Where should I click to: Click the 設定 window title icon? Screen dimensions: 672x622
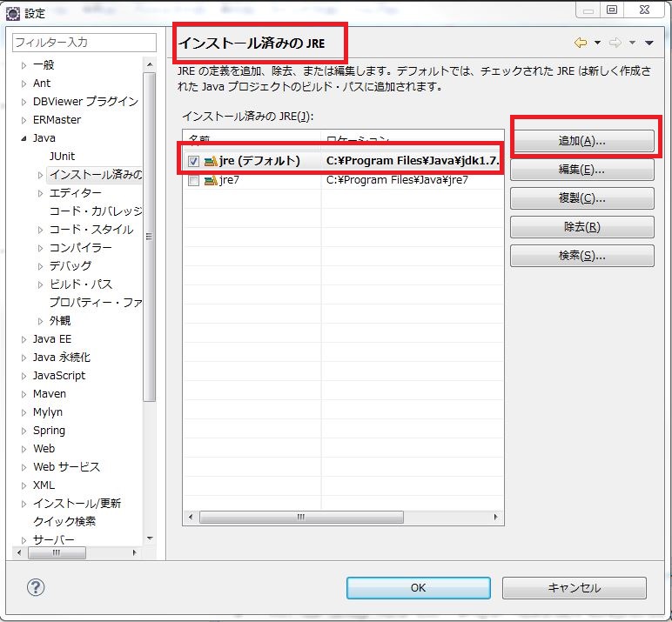(13, 13)
